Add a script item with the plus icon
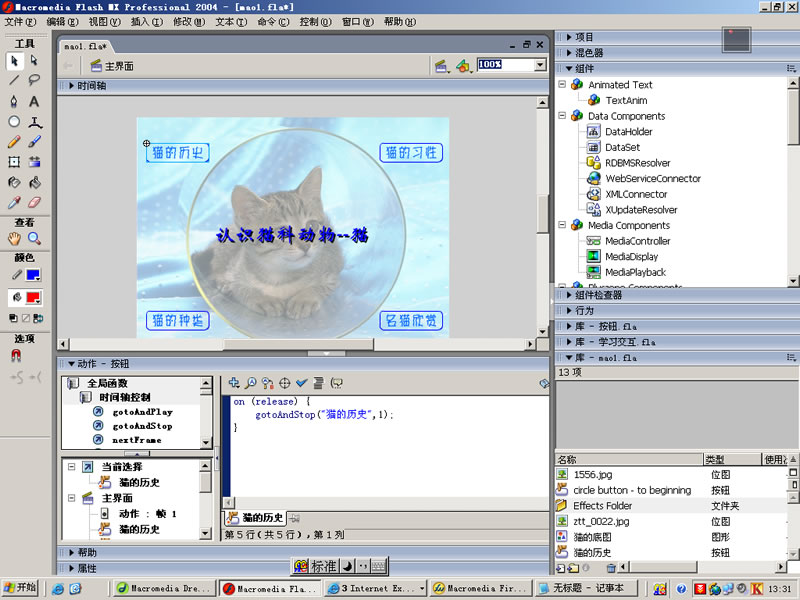Screen dimensions: 800x600 tap(234, 382)
